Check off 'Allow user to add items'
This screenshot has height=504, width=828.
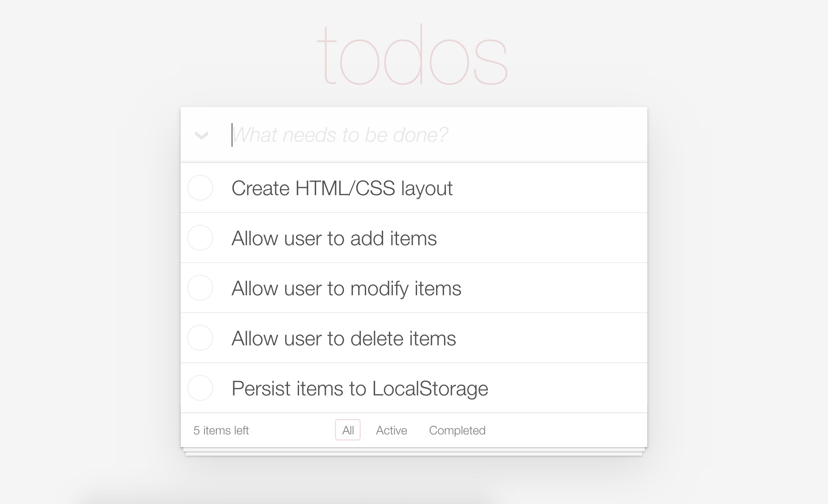click(x=200, y=238)
